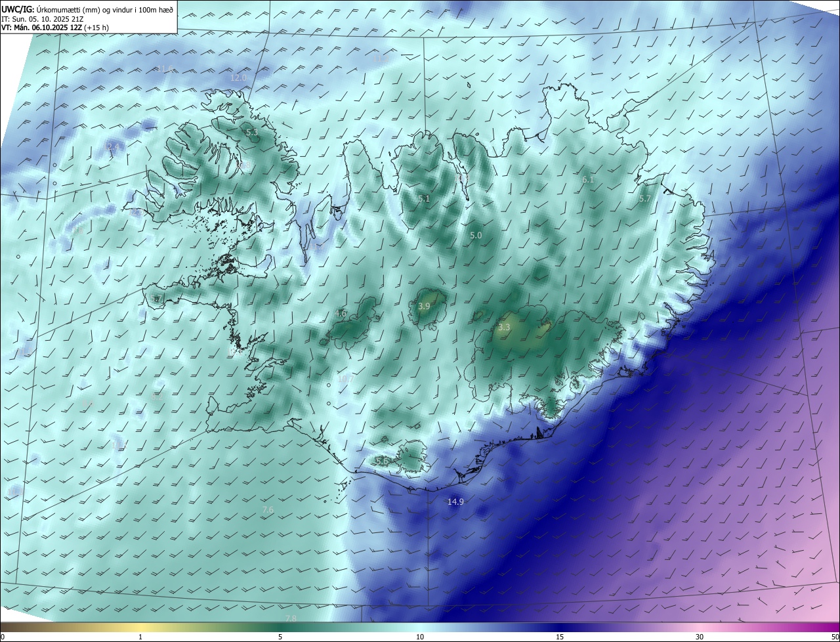Click the 10.7 value label on the map
The height and width of the screenshot is (642, 840).
tap(346, 379)
